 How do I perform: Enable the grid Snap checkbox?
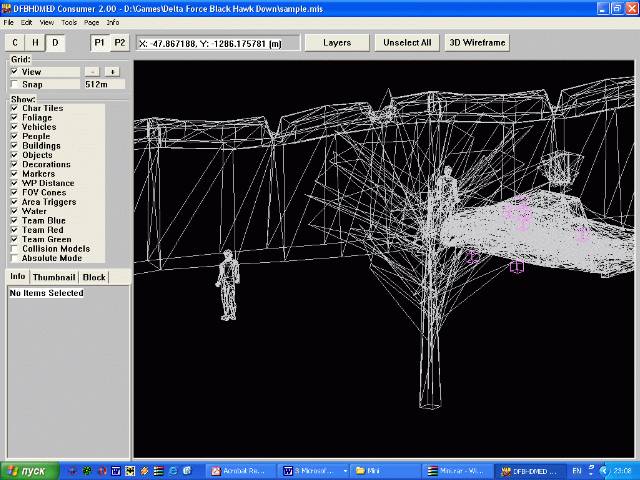pyautogui.click(x=14, y=84)
